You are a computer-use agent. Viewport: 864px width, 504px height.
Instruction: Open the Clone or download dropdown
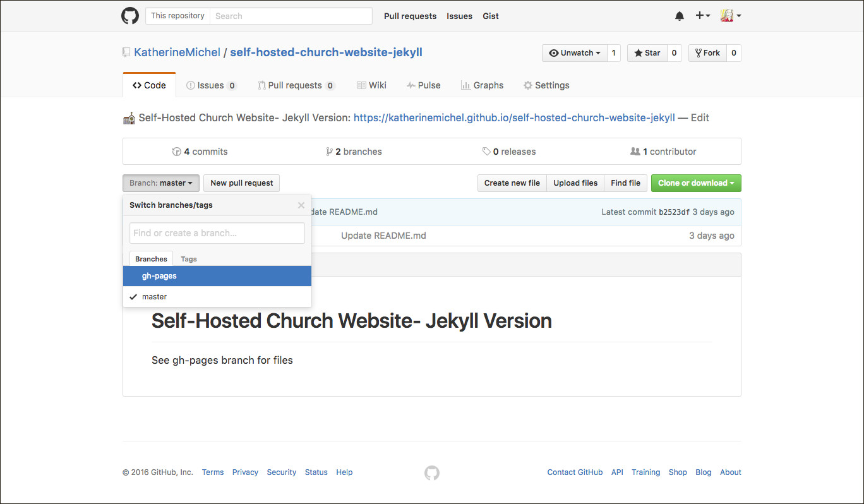click(x=696, y=183)
